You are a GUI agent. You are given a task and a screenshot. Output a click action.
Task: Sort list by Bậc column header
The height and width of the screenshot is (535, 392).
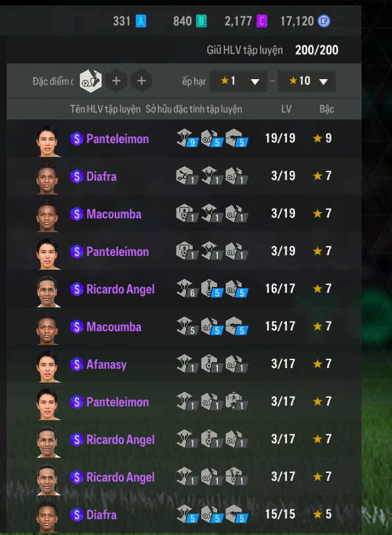(327, 110)
